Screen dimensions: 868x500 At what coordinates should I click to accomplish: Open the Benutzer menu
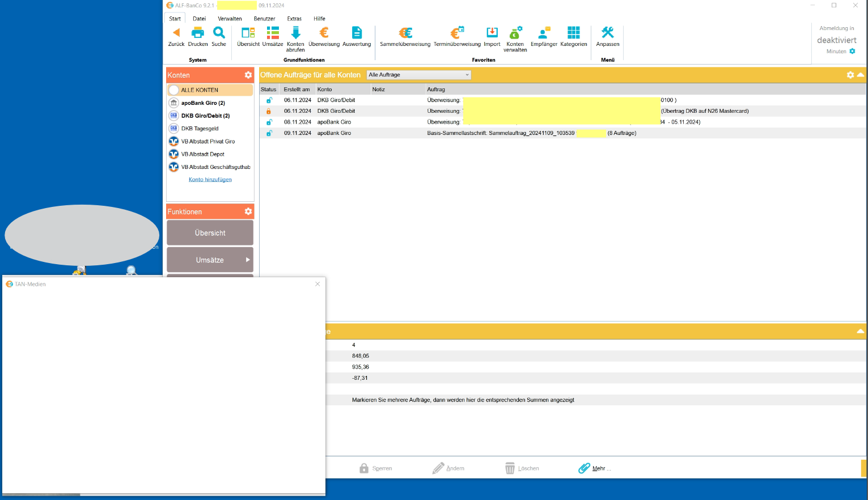(264, 19)
